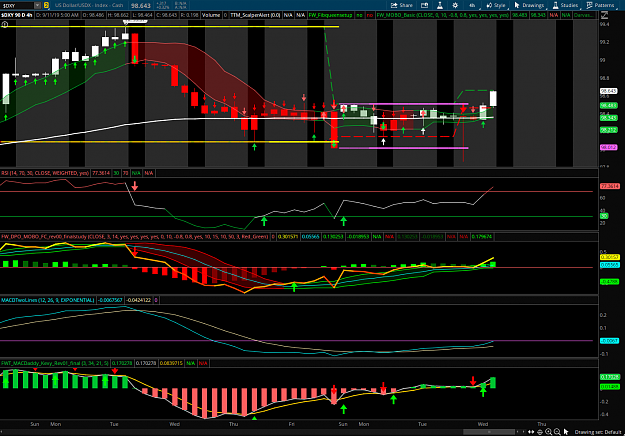This screenshot has width=625, height=436.
Task: Click the small circular icon at chart top-left
Action: click(x=5, y=24)
